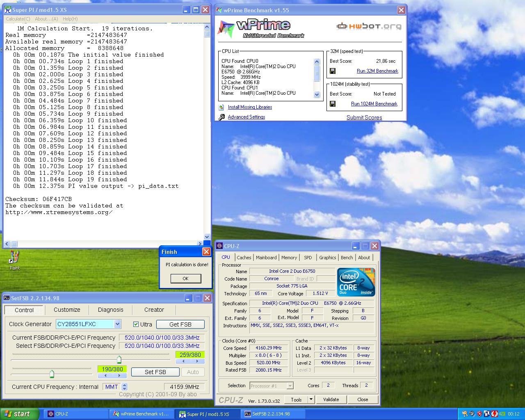The height and width of the screenshot is (420, 525).
Task: Click OK in the Finish dialog
Action: tap(185, 278)
